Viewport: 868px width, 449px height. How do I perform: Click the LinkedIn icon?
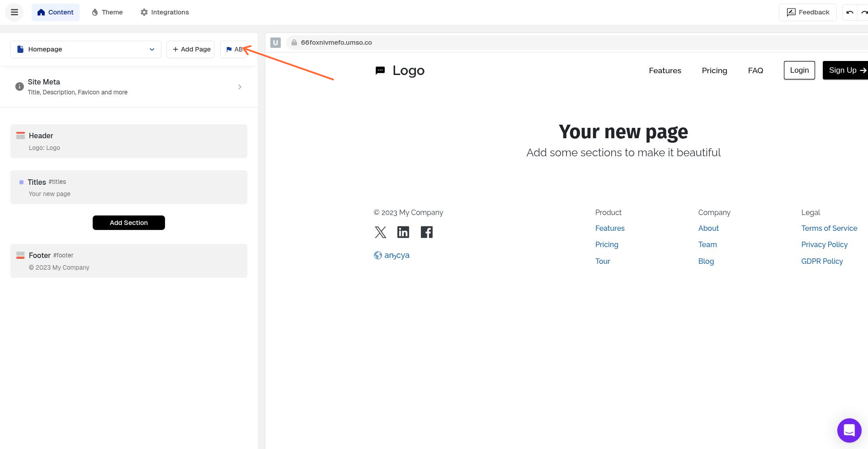pos(403,232)
